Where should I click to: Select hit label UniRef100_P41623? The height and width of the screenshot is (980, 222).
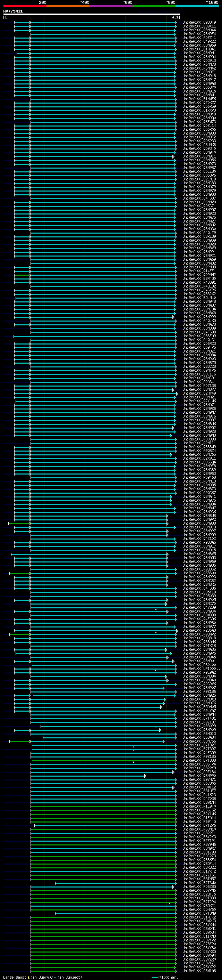[x=199, y=795]
